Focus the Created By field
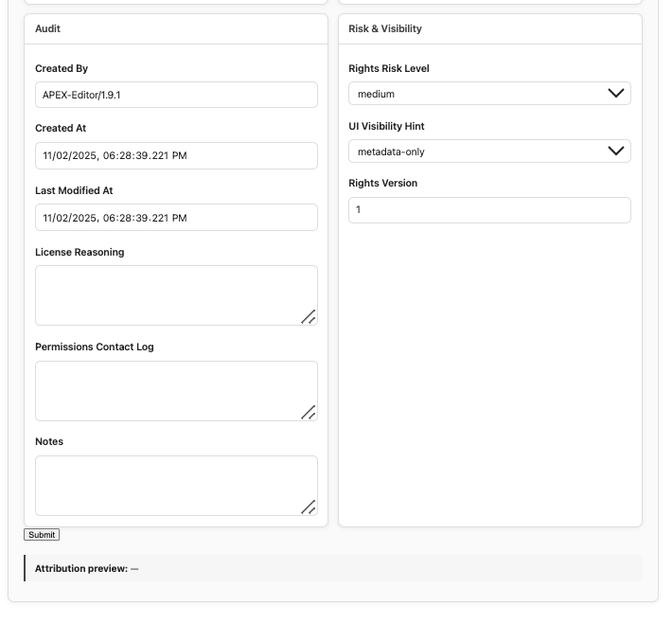The height and width of the screenshot is (623, 672). pos(176,95)
